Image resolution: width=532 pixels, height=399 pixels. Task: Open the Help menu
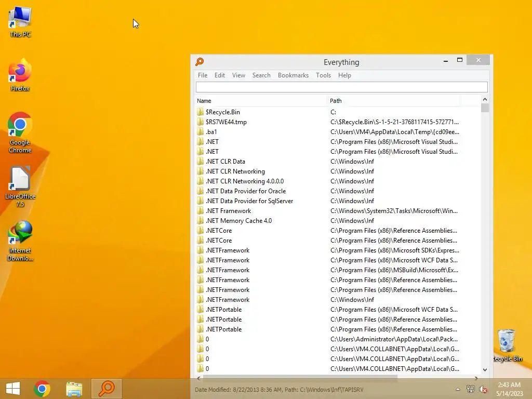click(344, 75)
